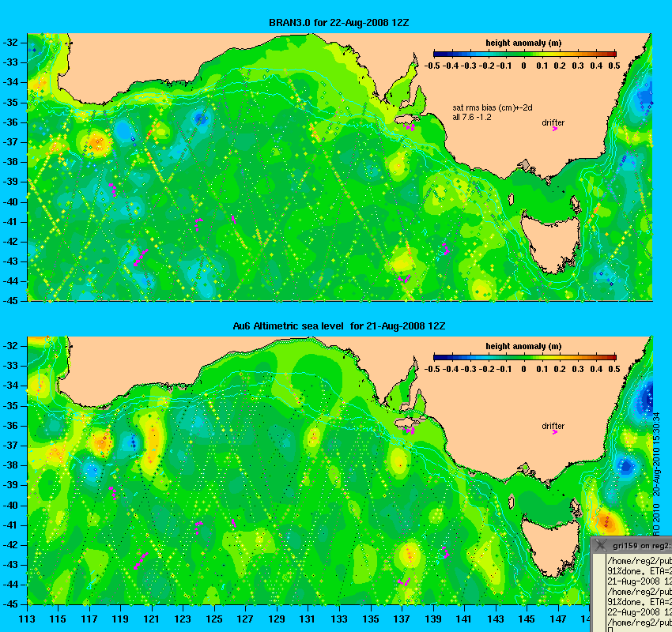Click the terminal window's left-side scrollbar
The width and height of the screenshot is (672, 632).
(598, 592)
